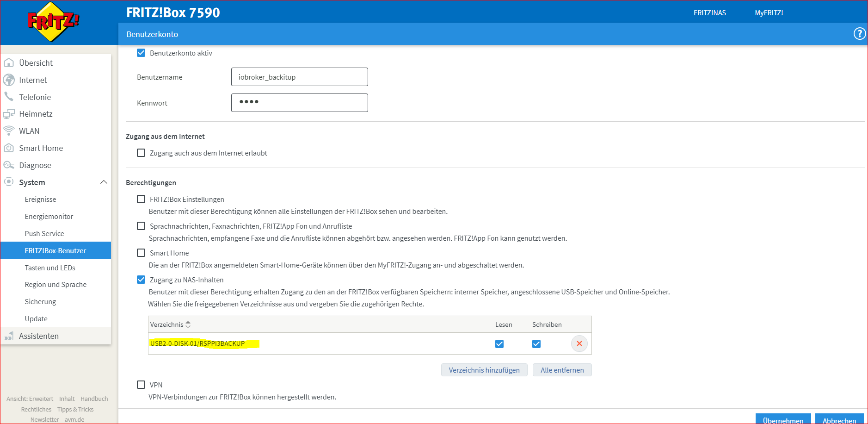868x424 pixels.
Task: Toggle Lesen checkbox for RSPPI3BACKUP
Action: tap(499, 344)
